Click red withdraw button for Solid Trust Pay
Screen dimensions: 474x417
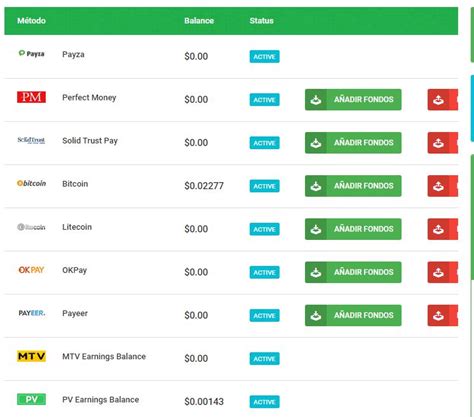(x=443, y=143)
